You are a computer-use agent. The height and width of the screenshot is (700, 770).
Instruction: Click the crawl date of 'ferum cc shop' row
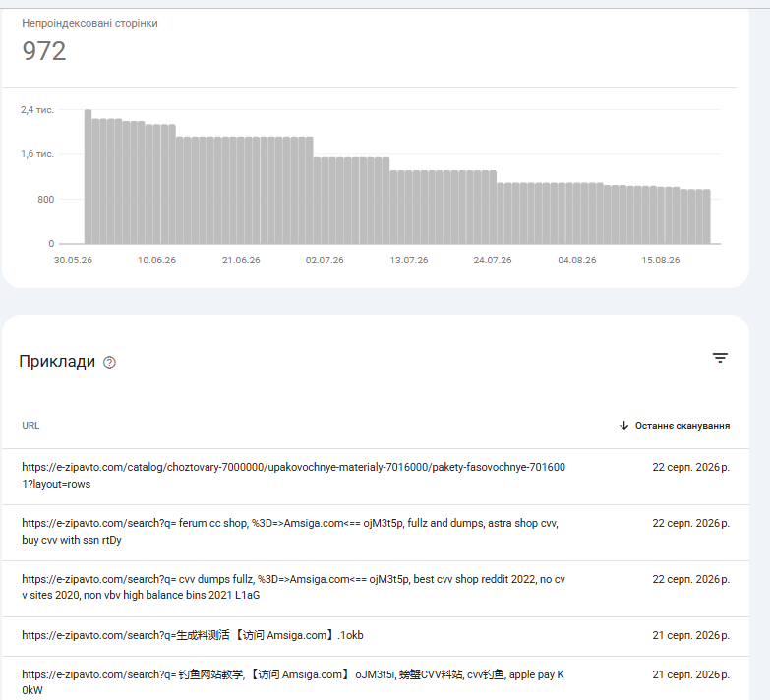(x=691, y=523)
